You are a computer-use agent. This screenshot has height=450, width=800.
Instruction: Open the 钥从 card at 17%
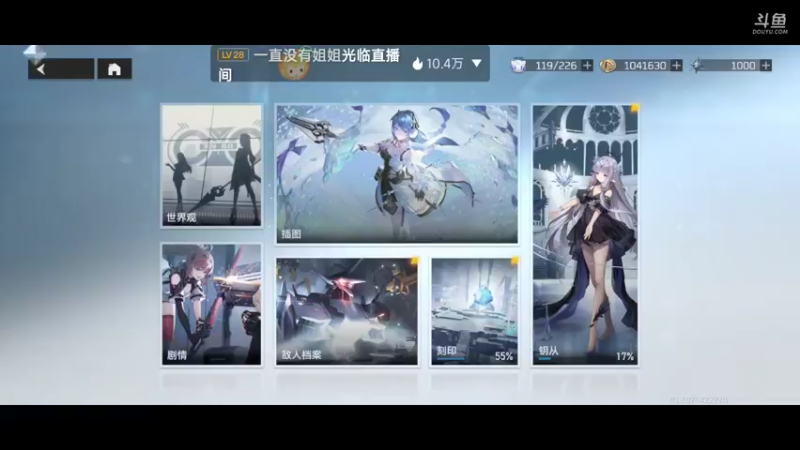click(x=585, y=235)
